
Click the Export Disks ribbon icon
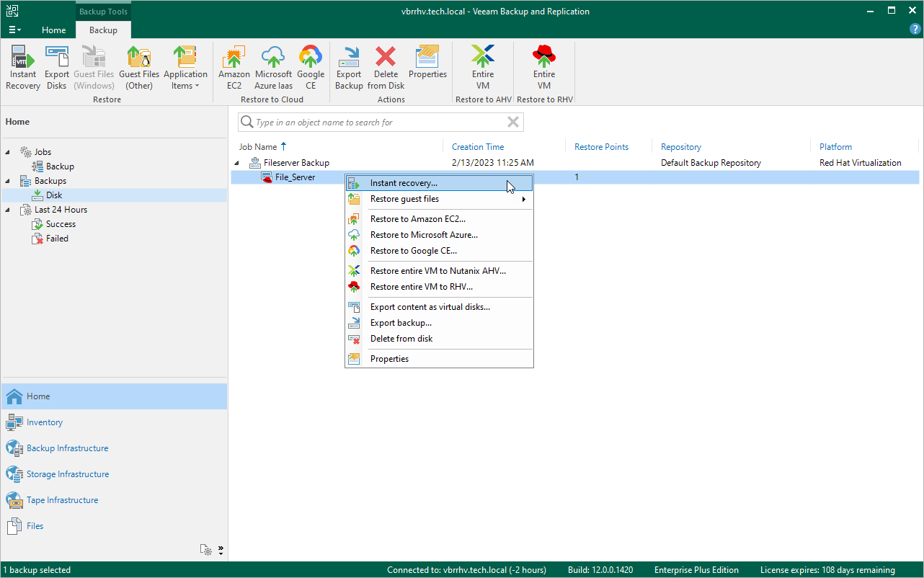(57, 68)
